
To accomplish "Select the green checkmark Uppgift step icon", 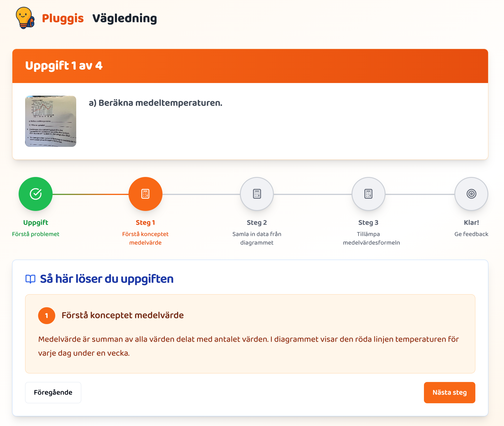I will 35,194.
